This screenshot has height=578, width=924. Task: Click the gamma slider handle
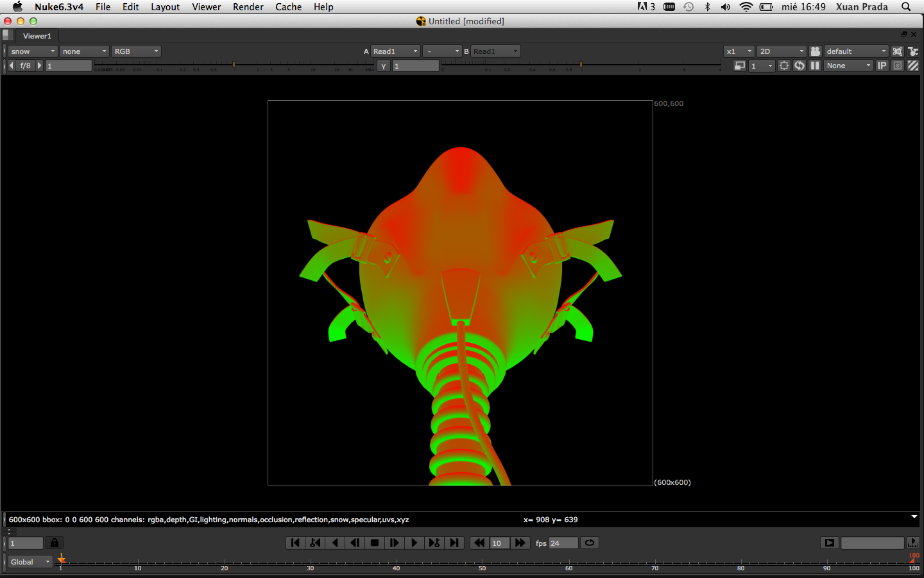tap(581, 64)
